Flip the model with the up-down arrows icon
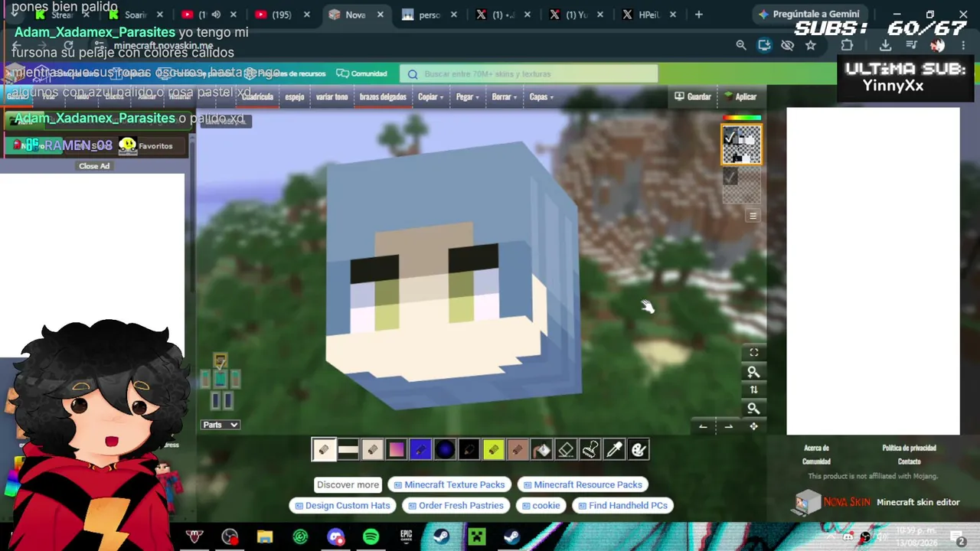Viewport: 980px width, 551px height. (753, 390)
